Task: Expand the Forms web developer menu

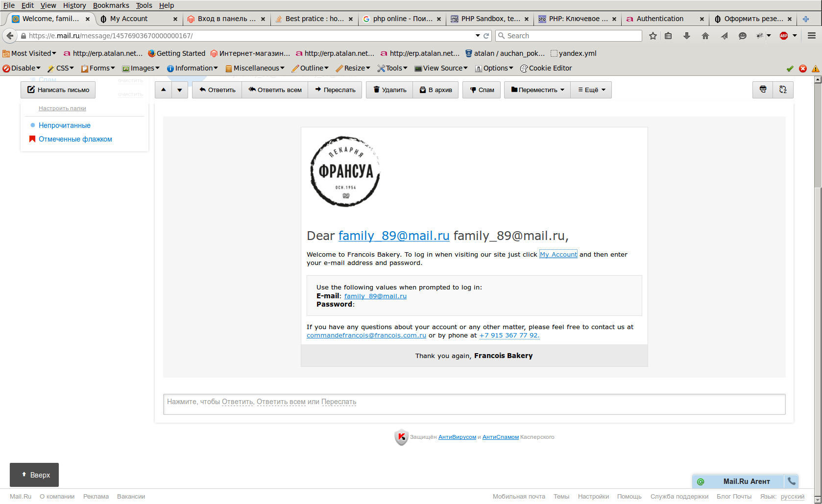Action: [98, 68]
